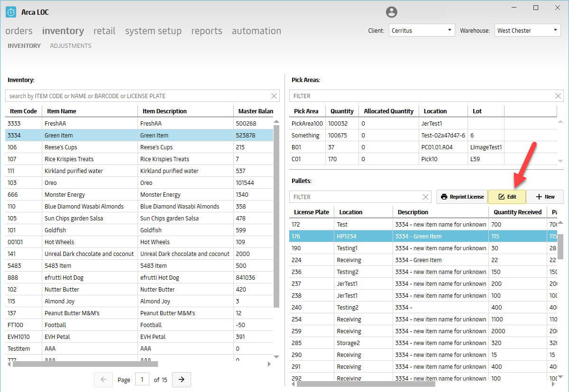Open the inventory menu
569x392 pixels.
pos(63,31)
